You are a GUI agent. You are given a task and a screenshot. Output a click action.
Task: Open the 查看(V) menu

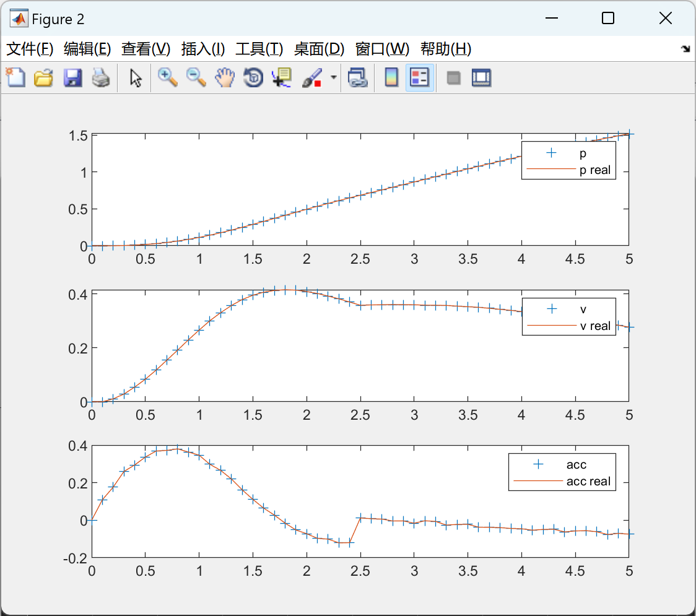[x=146, y=49]
